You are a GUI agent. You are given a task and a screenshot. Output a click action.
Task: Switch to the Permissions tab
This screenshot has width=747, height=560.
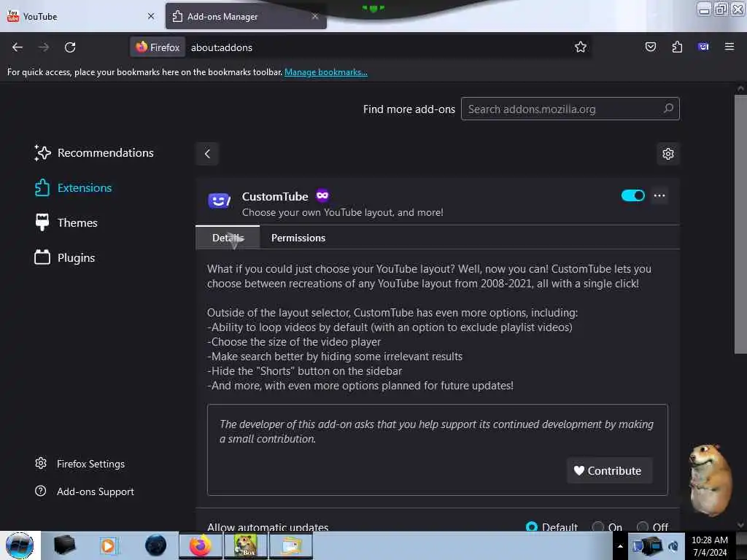(298, 238)
